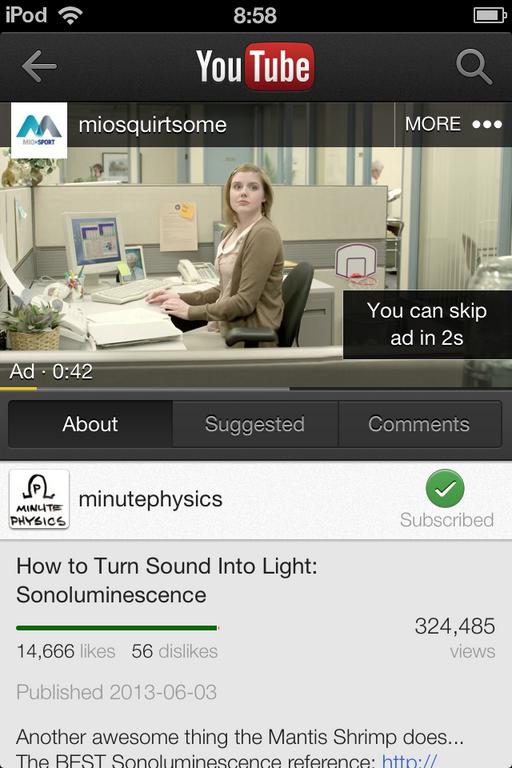Tap the YouTube logo
This screenshot has width=512, height=768.
[x=255, y=67]
